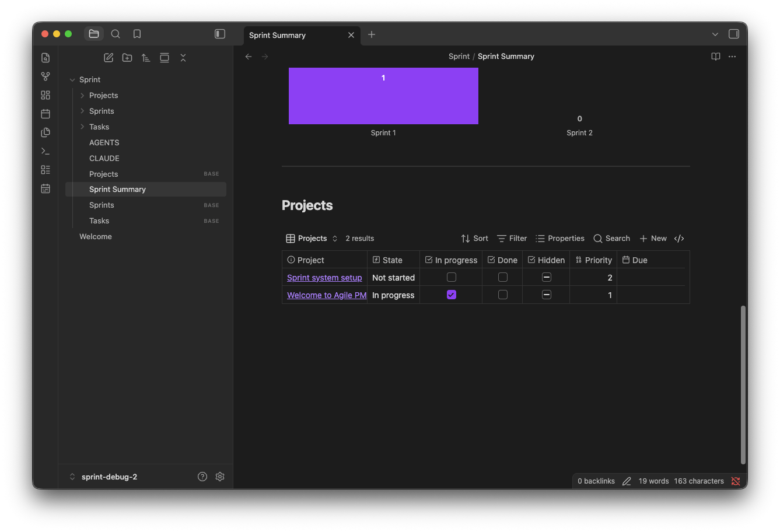The height and width of the screenshot is (532, 780).
Task: Click the document vertical scrollbar
Action: click(x=743, y=384)
